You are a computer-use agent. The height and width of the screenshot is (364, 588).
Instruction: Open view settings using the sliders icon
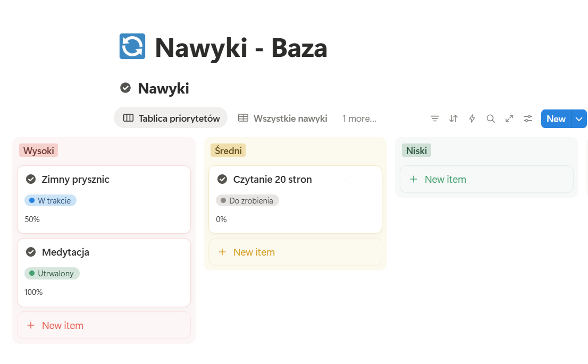point(527,118)
